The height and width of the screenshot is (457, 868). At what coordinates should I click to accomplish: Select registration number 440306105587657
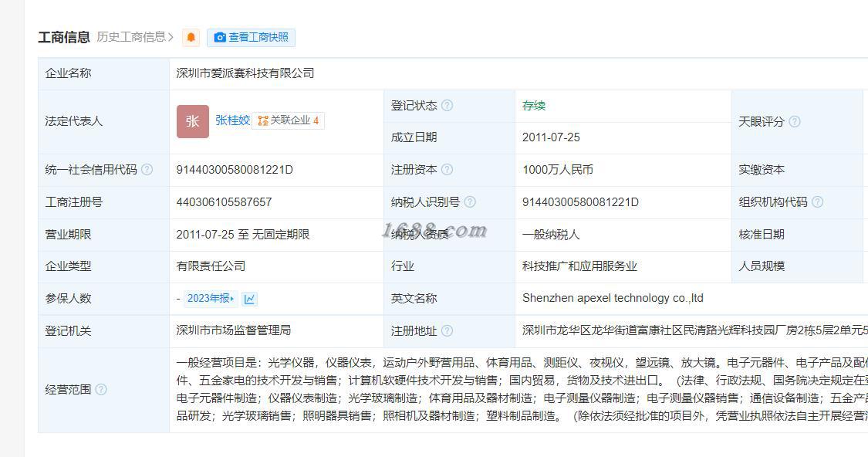coord(225,201)
